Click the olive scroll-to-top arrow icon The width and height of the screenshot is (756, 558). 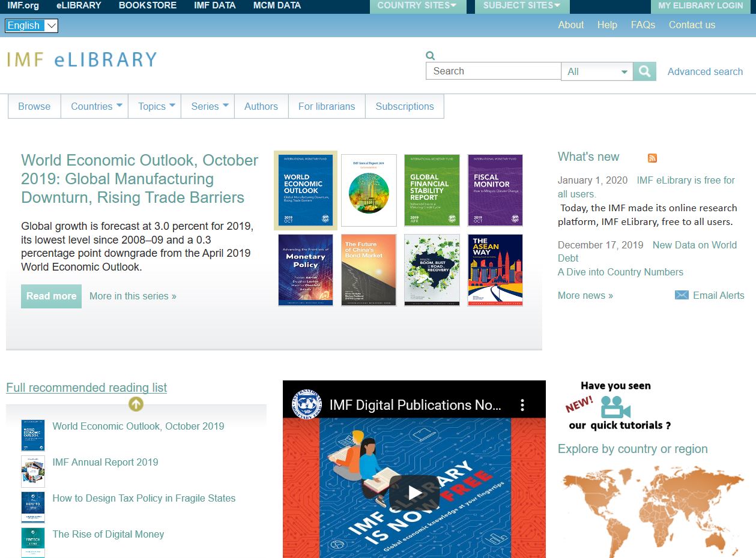click(x=136, y=404)
